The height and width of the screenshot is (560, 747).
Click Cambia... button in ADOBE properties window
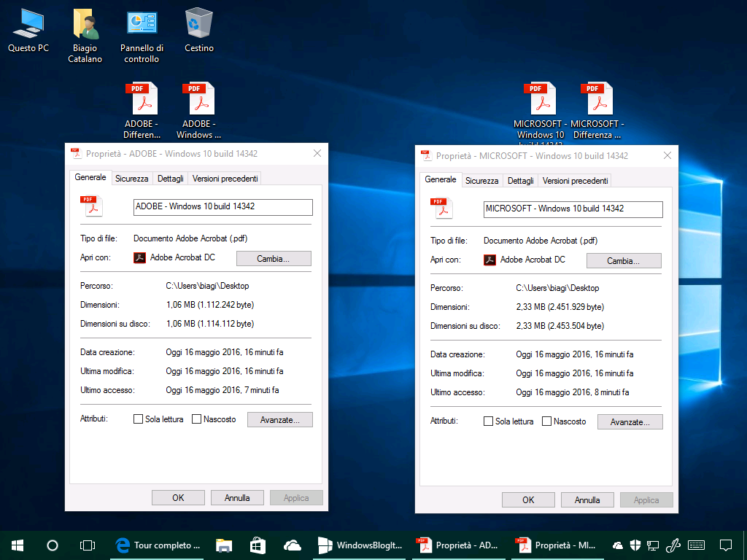pos(274,259)
